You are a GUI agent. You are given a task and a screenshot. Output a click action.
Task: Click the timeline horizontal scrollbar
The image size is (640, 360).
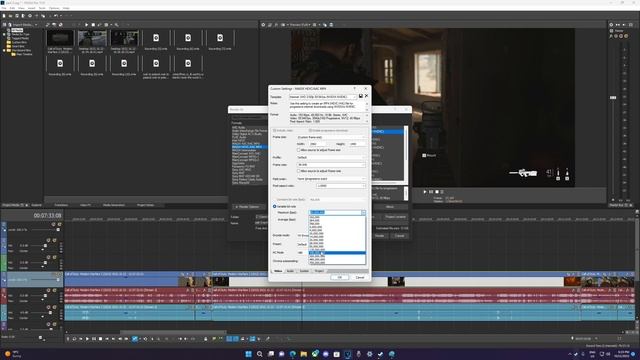[173, 332]
